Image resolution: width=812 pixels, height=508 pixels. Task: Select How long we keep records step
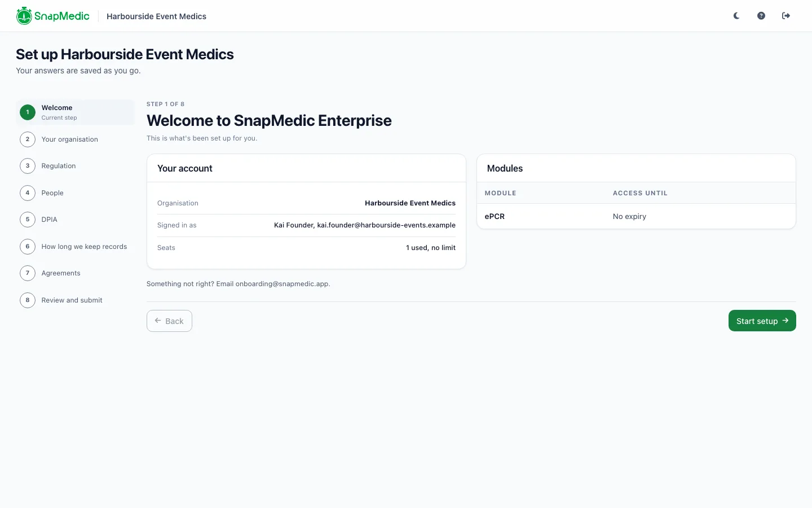click(76, 247)
